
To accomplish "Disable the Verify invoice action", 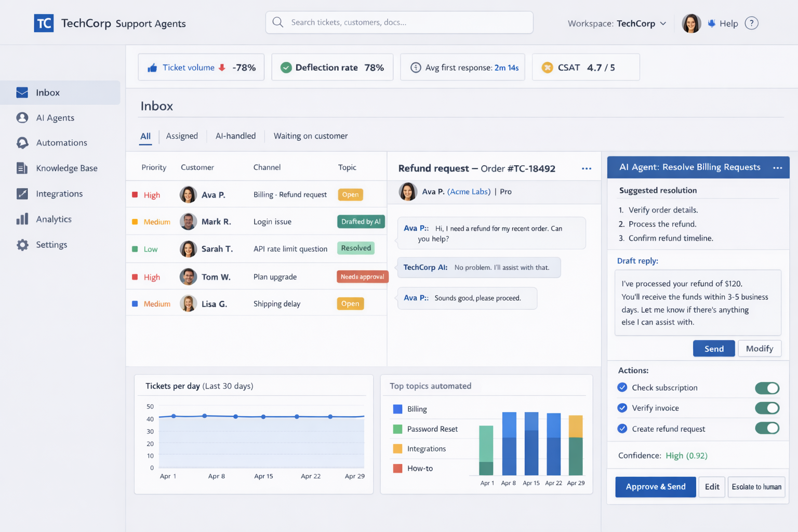I will (767, 408).
